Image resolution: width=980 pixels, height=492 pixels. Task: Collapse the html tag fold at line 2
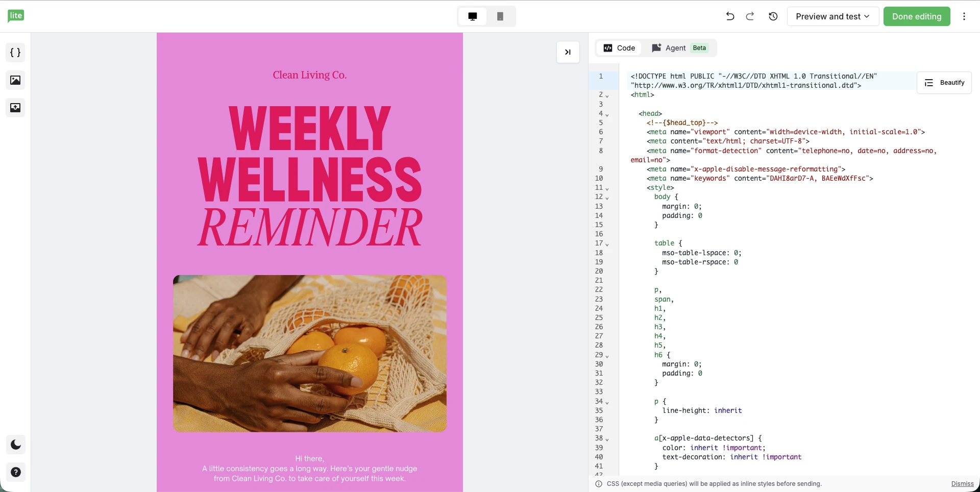pyautogui.click(x=607, y=95)
